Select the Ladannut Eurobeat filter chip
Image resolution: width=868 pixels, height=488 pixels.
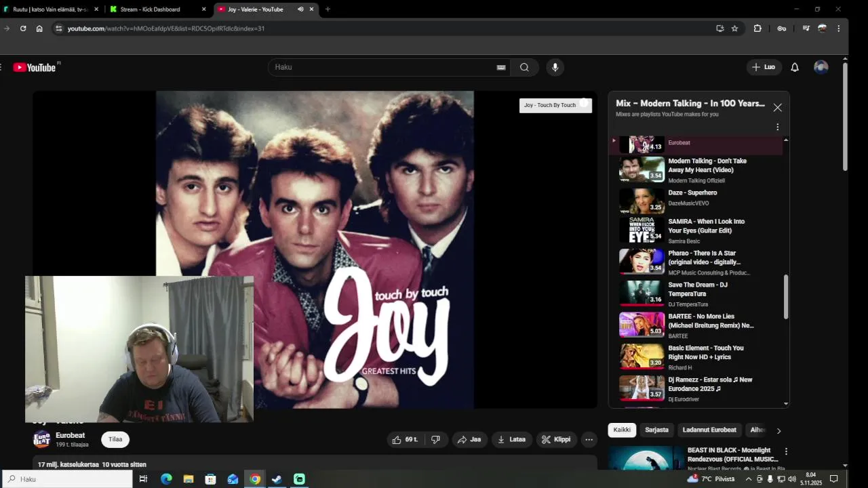point(709,430)
